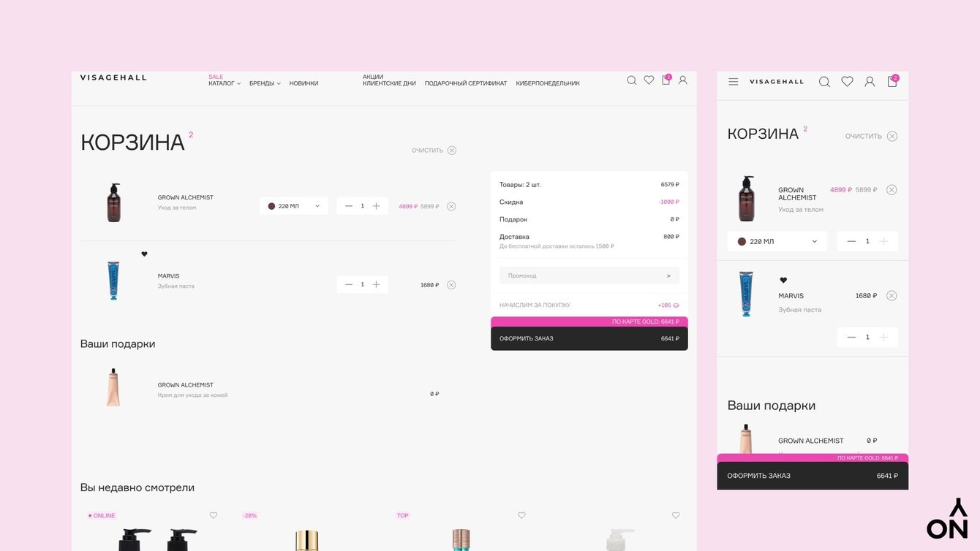Click the ПО КАРТЕ GOLD bar on desktop
Image resolution: width=980 pixels, height=551 pixels.
(589, 322)
